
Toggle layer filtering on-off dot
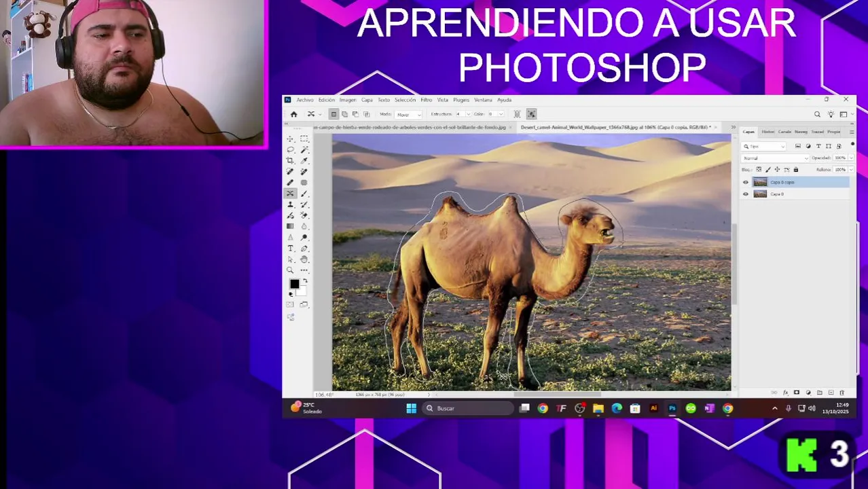[x=852, y=144]
